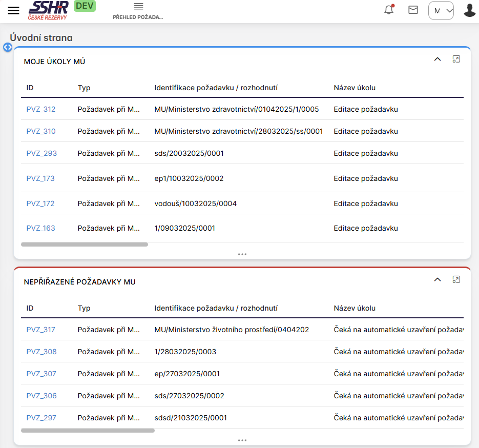
Task: Open the Přehled požadavků menu item
Action: [x=138, y=11]
